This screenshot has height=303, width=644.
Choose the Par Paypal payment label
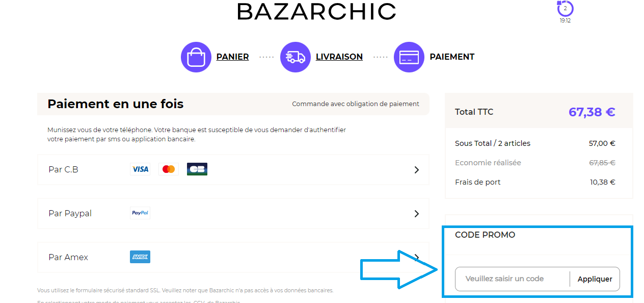[70, 214]
